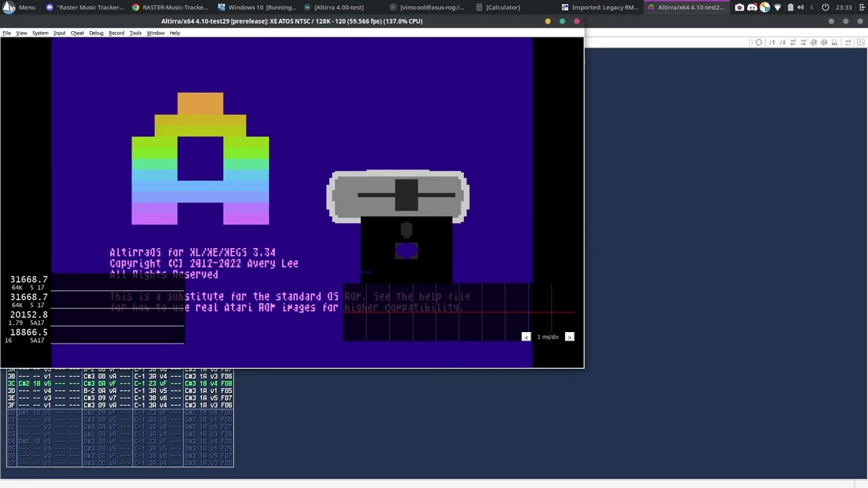The image size is (868, 488).
Task: Switch to the Chrome RASTER-Music-Tracker taskbar window
Action: pos(170,7)
